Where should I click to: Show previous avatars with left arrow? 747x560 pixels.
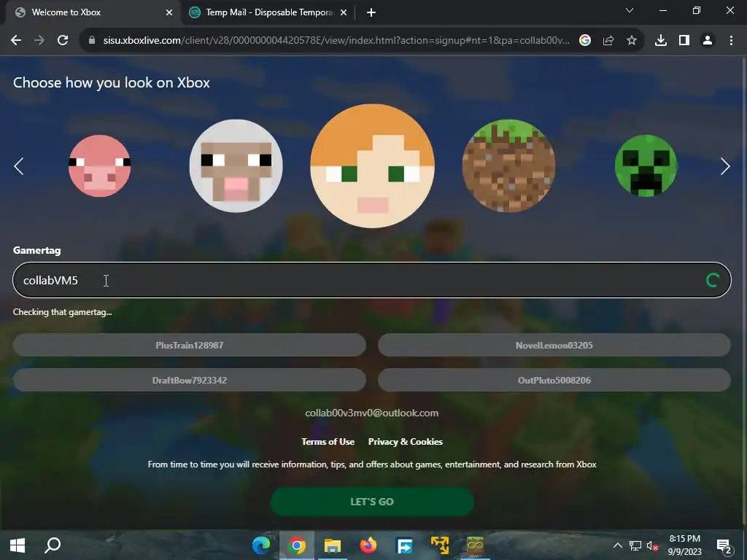click(x=18, y=166)
